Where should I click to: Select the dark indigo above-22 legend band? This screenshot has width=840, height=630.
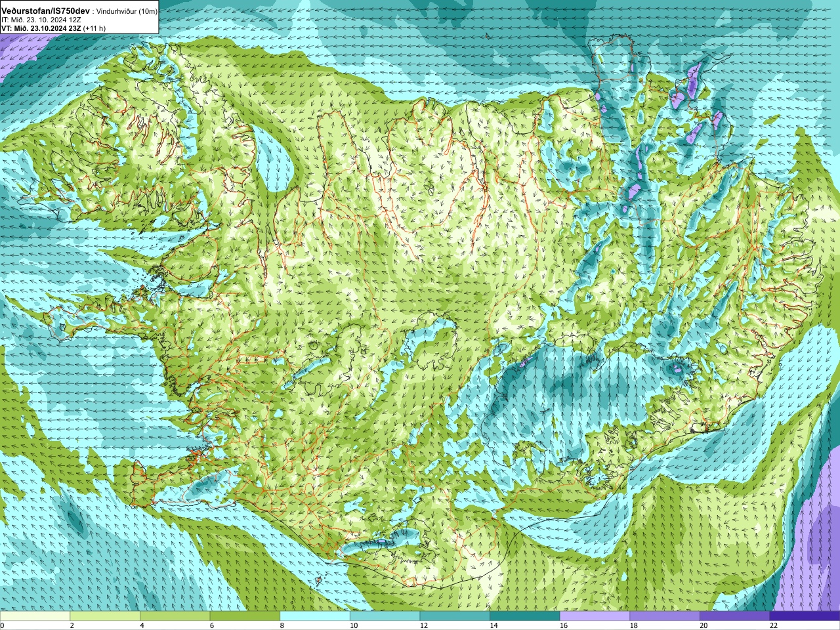click(805, 616)
